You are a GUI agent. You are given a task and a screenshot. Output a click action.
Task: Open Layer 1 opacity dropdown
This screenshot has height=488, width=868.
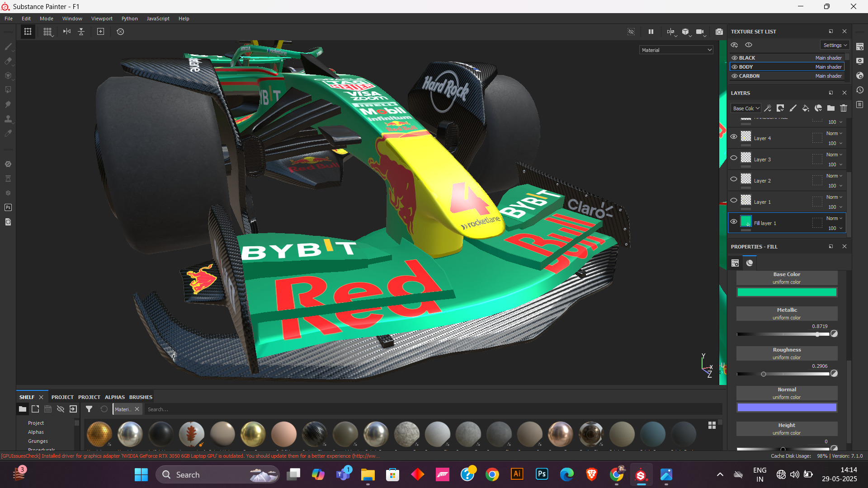click(835, 207)
